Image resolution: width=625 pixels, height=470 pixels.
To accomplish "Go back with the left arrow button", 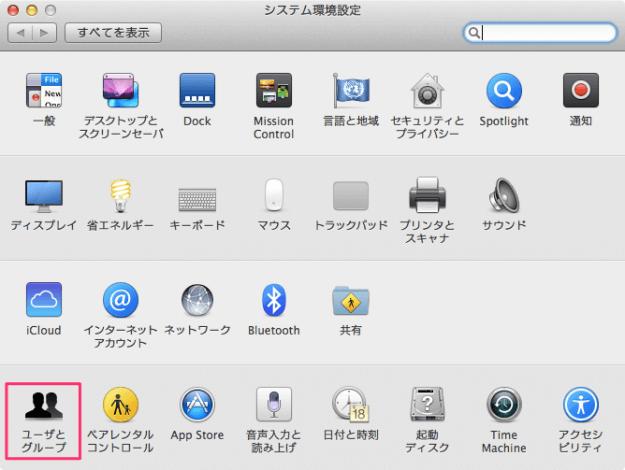I will click(20, 33).
